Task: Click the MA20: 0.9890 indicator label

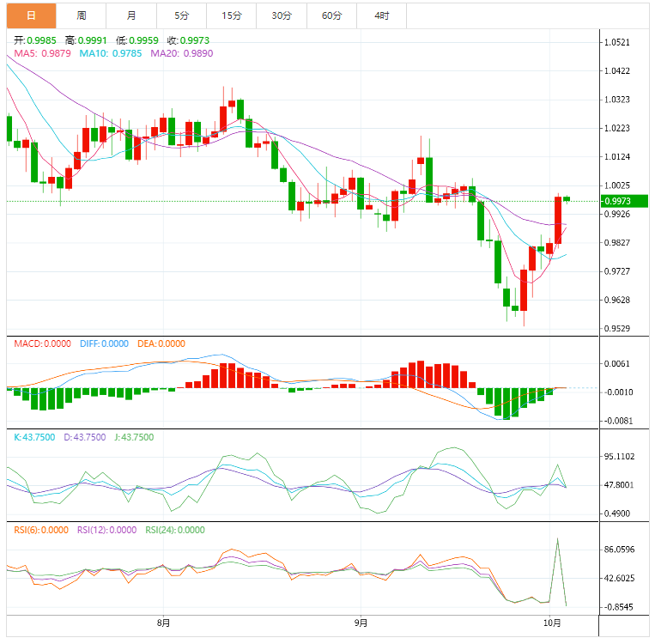Action: (182, 53)
